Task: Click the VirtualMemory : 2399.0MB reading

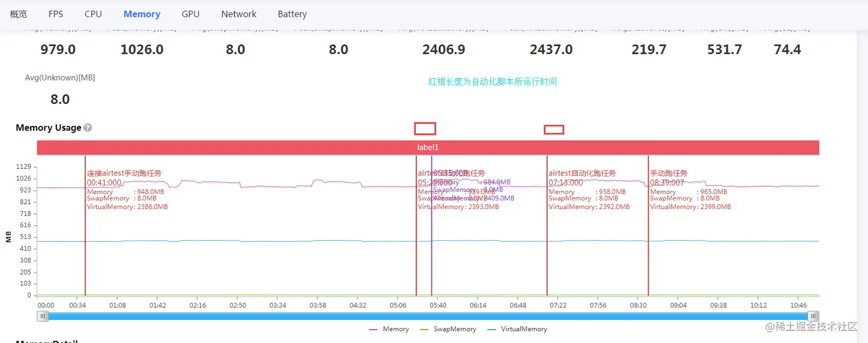Action: pyautogui.click(x=691, y=207)
